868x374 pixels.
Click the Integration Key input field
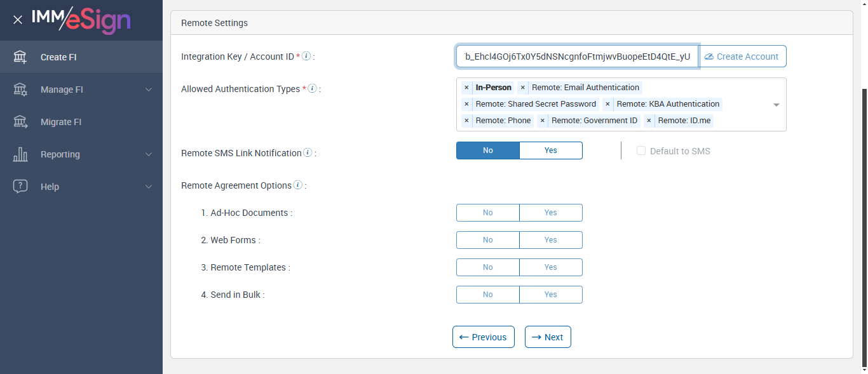[577, 57]
